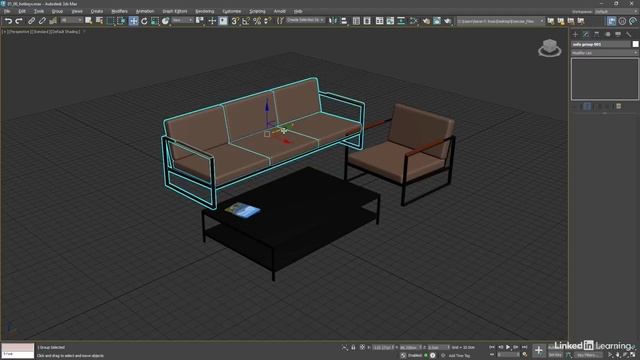Toggle Window/Crossing selection mode
640x360 pixels.
(121, 21)
